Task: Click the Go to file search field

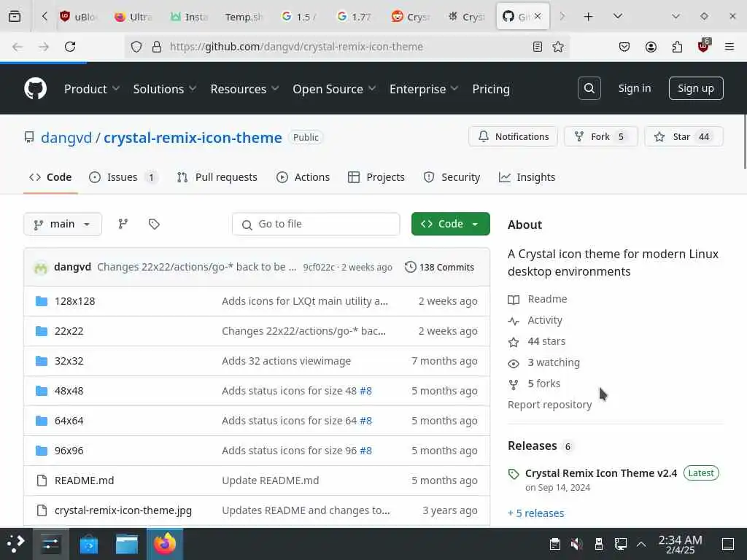Action: (x=316, y=224)
